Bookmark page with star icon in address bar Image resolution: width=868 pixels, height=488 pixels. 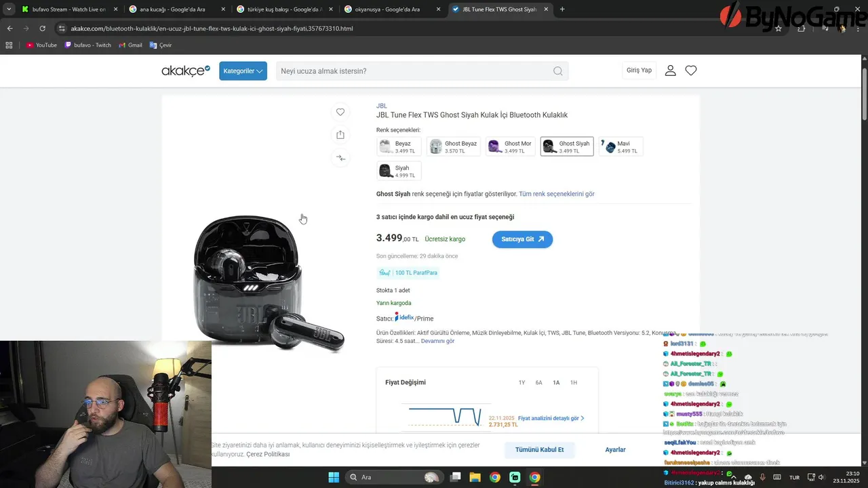coord(778,28)
